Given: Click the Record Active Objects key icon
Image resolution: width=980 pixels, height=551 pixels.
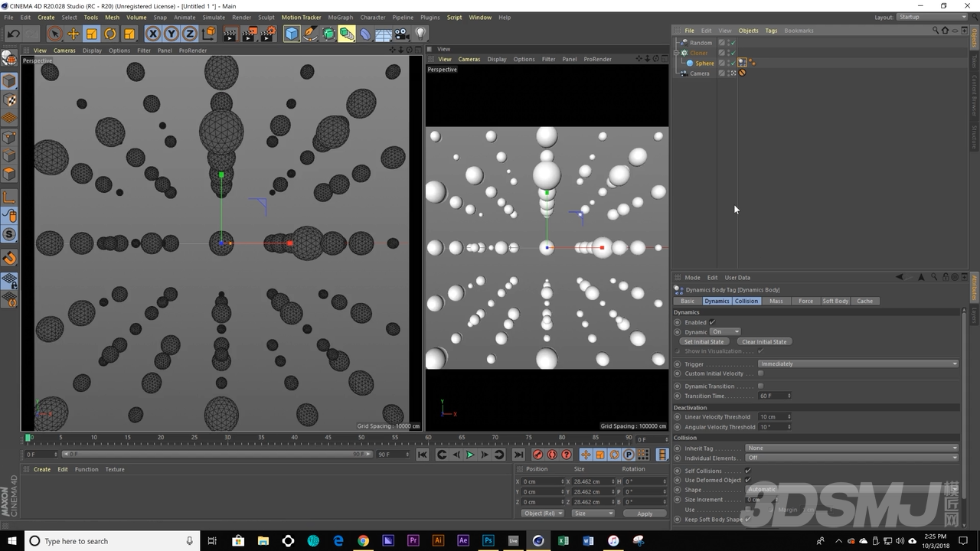Looking at the screenshot, I should [537, 455].
